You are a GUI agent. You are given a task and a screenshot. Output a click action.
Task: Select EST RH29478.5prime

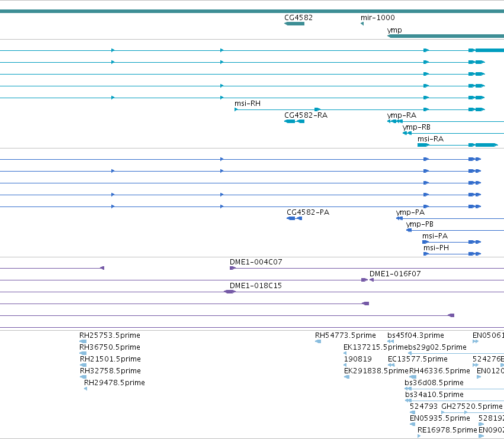pyautogui.click(x=114, y=383)
